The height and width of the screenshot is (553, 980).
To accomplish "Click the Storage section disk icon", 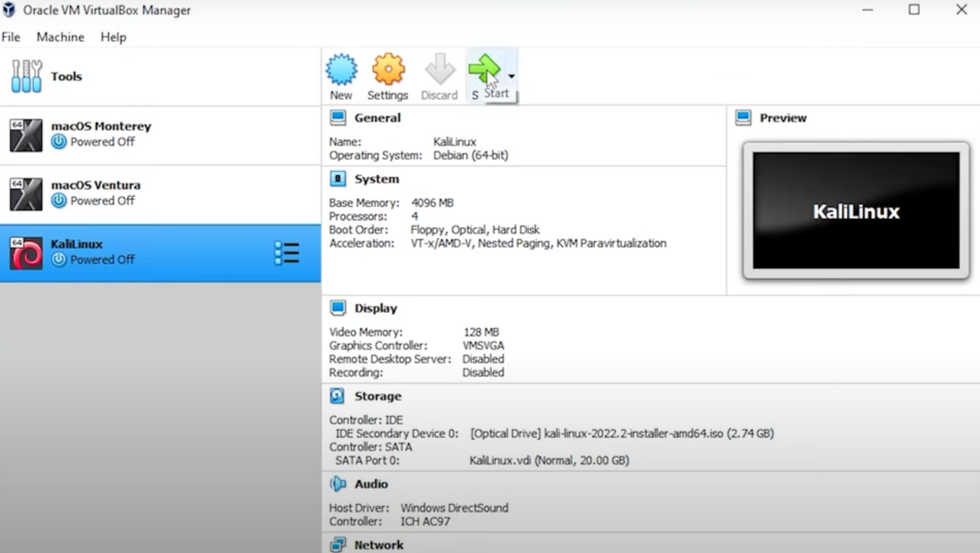I will [x=337, y=396].
